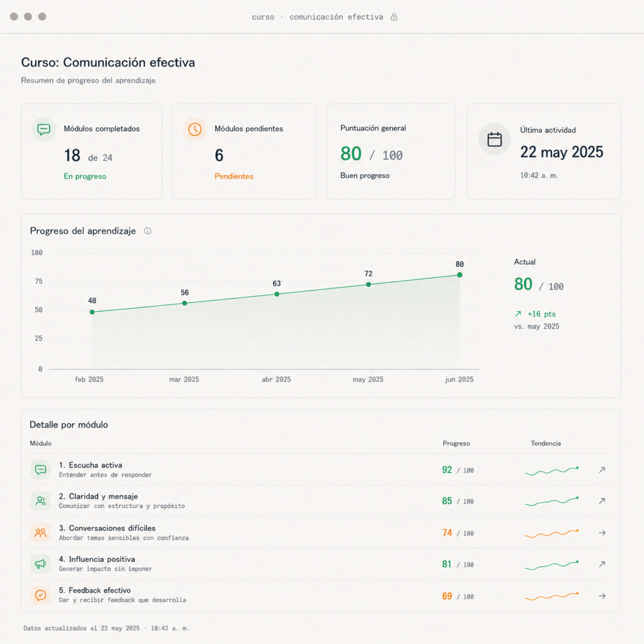Image resolution: width=644 pixels, height=644 pixels.
Task: Click trend arrow in Claridad y mensaje row
Action: tap(602, 501)
